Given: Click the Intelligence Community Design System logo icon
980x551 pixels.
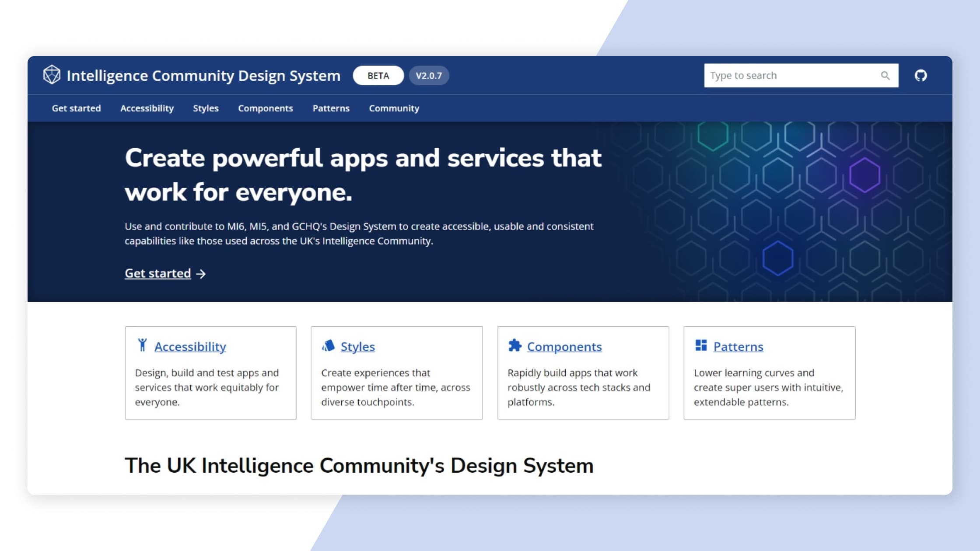Looking at the screenshot, I should (52, 75).
